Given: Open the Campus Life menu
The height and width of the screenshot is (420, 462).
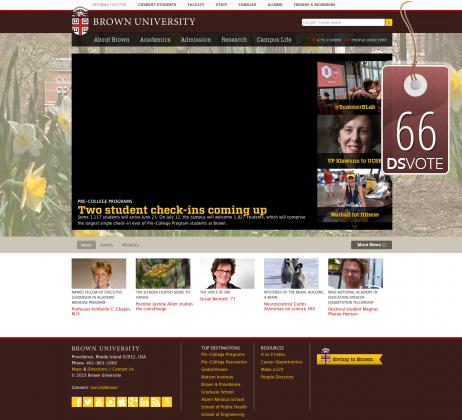Looking at the screenshot, I should 274,40.
